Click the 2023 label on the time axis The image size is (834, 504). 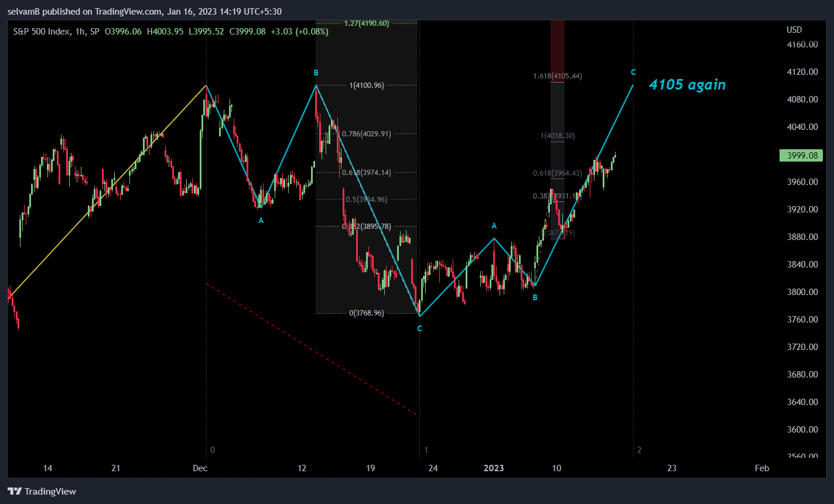point(494,468)
